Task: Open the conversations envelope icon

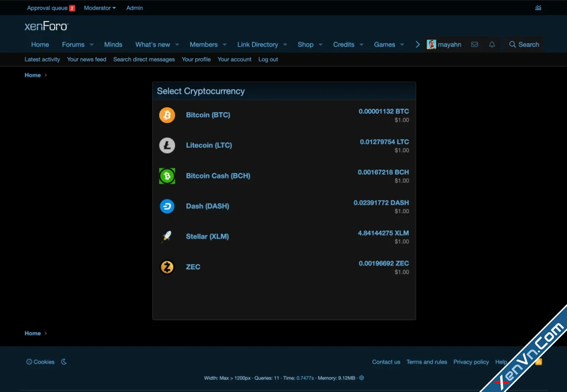Action: (x=474, y=45)
